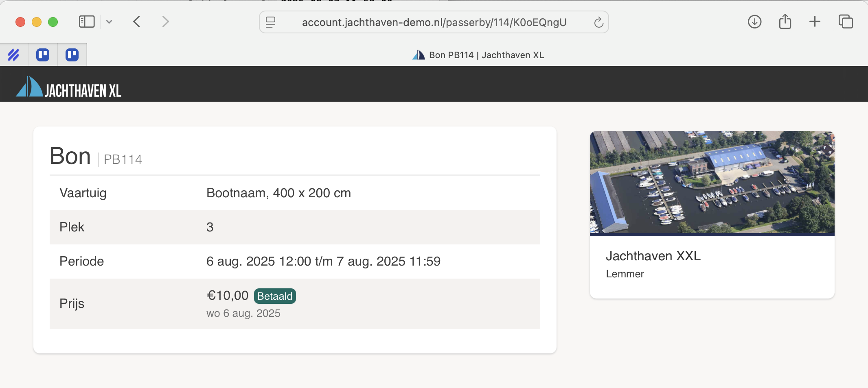
Task: Click the Periode row label
Action: (x=81, y=261)
